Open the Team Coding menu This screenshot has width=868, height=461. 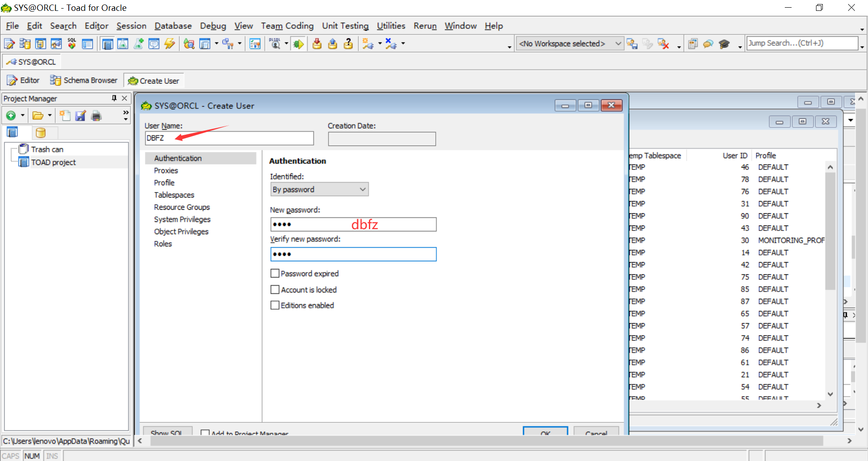pyautogui.click(x=287, y=26)
